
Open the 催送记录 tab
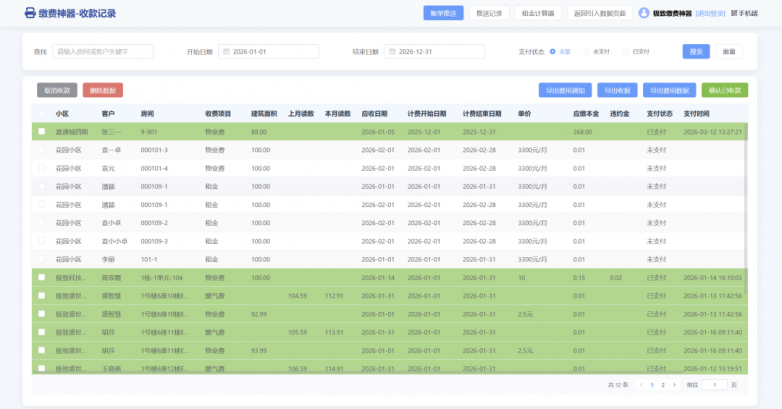pyautogui.click(x=489, y=13)
